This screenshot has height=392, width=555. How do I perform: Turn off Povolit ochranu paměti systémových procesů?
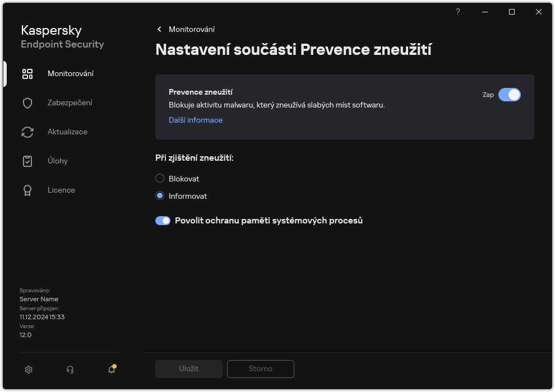[x=163, y=221]
